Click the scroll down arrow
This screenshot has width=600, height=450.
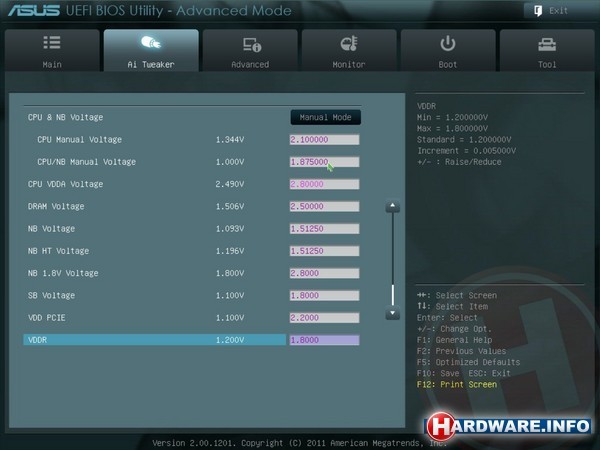392,313
